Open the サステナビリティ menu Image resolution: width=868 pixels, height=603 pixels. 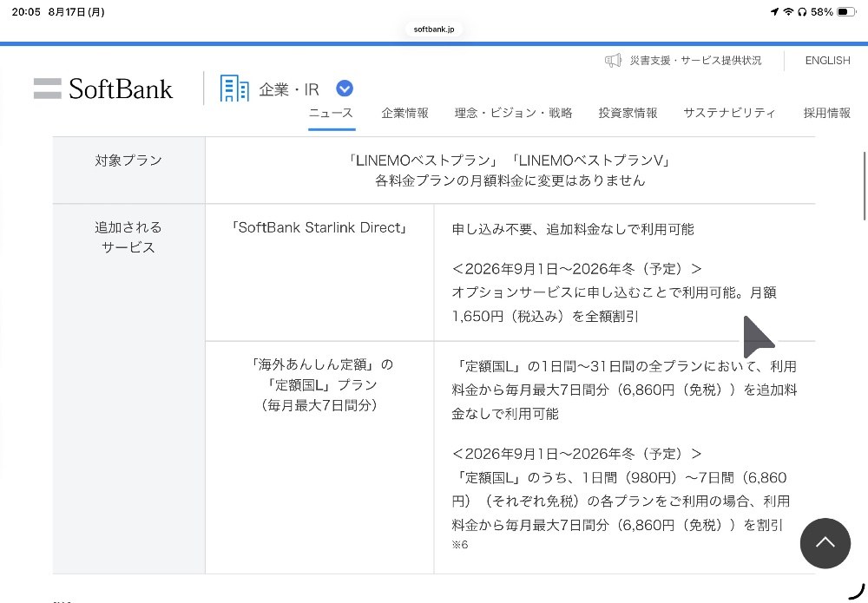point(729,113)
